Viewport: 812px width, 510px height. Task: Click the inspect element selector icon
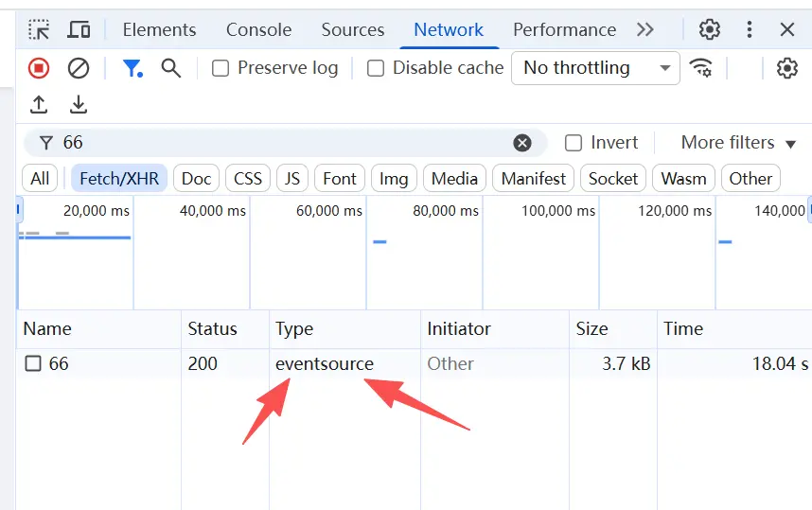click(x=39, y=29)
